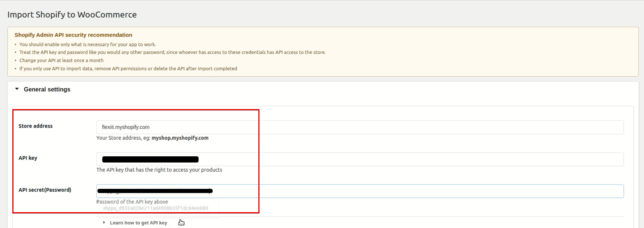
Task: Click the 'You should enable only what is necessary' line
Action: pos(88,44)
